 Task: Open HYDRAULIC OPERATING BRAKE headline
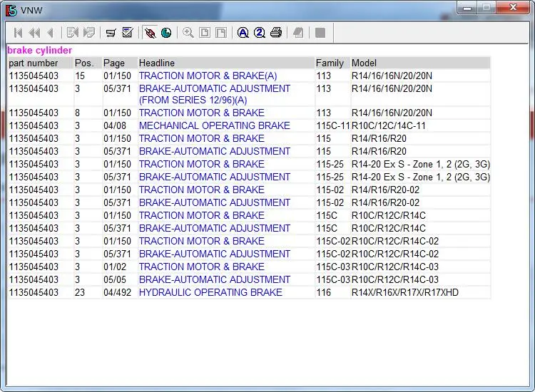(x=210, y=292)
